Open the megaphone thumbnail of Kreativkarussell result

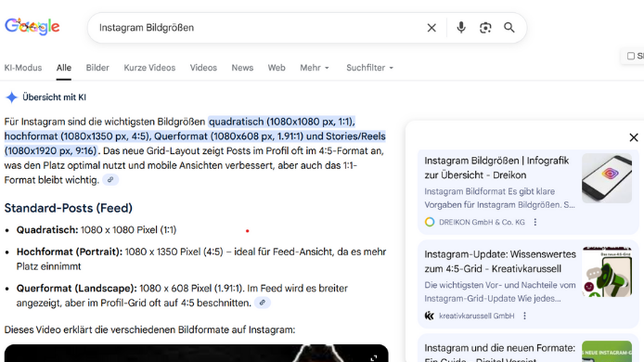(x=607, y=272)
